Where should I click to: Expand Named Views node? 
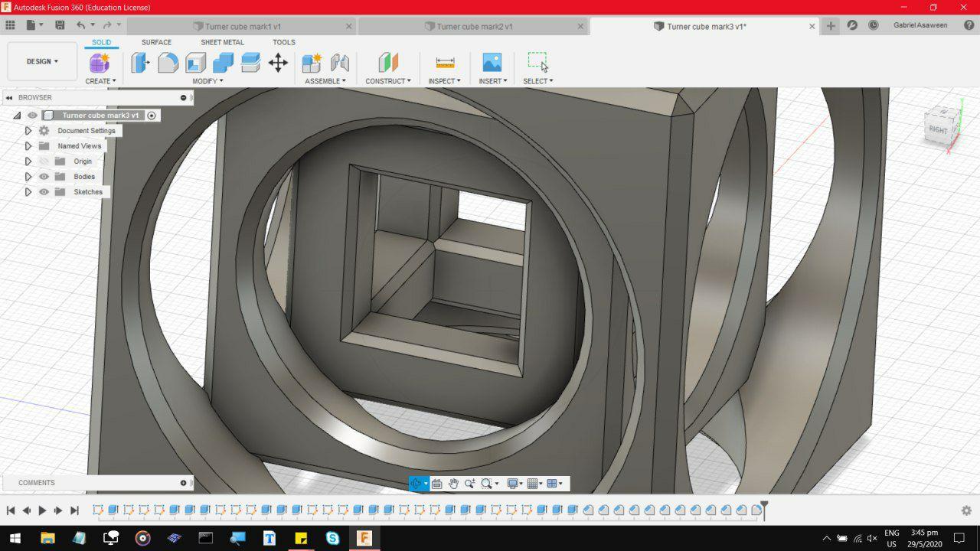pyautogui.click(x=28, y=146)
